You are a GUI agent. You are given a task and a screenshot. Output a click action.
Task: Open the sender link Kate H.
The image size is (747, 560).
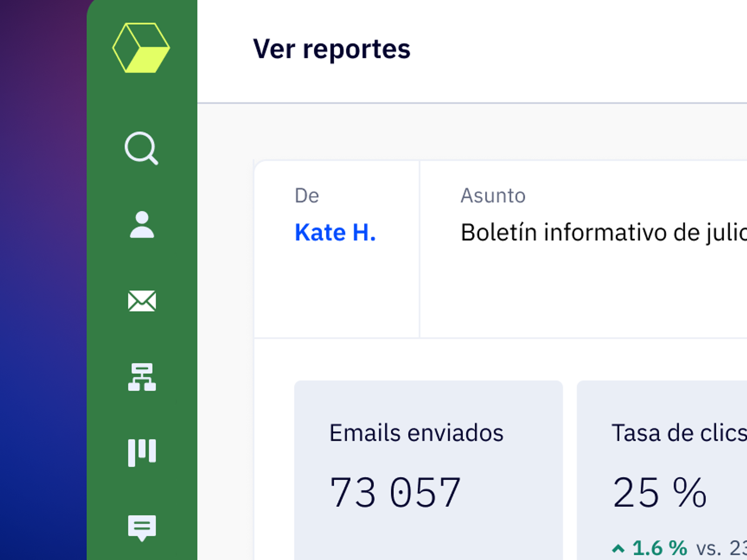335,232
